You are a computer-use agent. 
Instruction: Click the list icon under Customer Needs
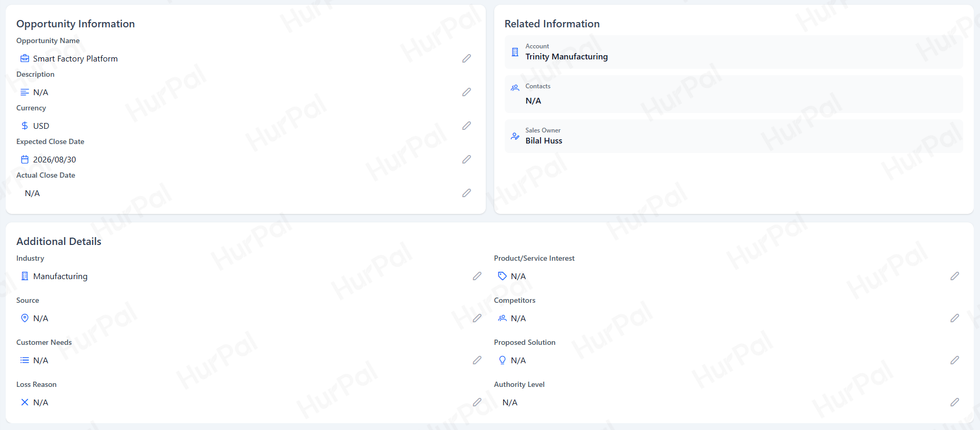[x=25, y=360]
